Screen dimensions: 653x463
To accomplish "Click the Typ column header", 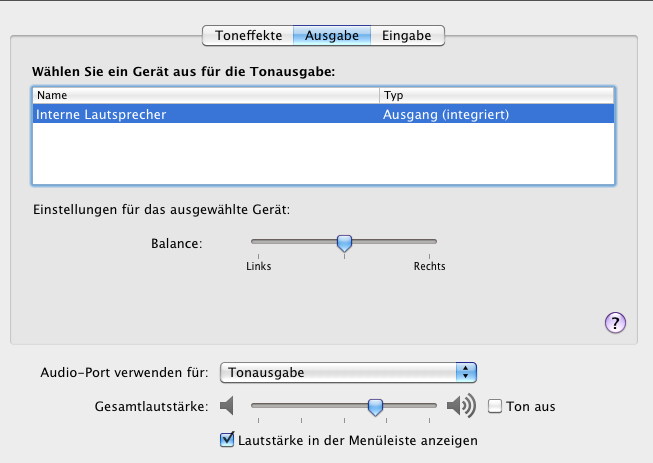I will point(497,95).
